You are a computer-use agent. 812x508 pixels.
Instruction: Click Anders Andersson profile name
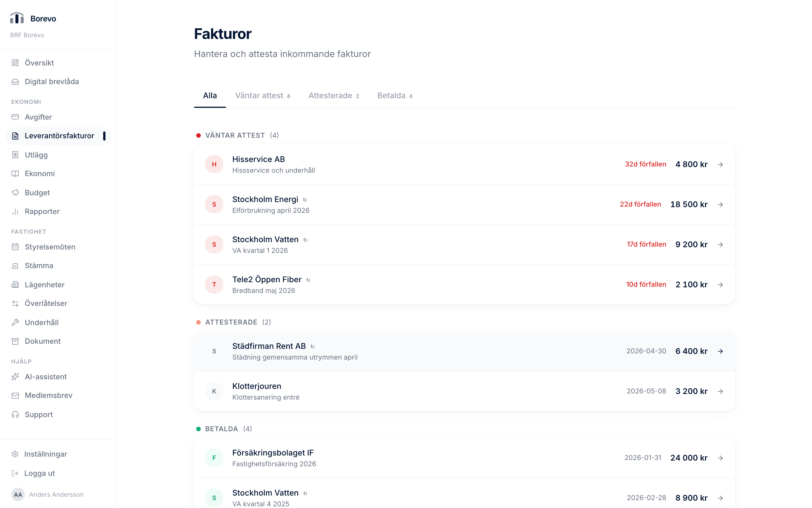[x=56, y=494]
